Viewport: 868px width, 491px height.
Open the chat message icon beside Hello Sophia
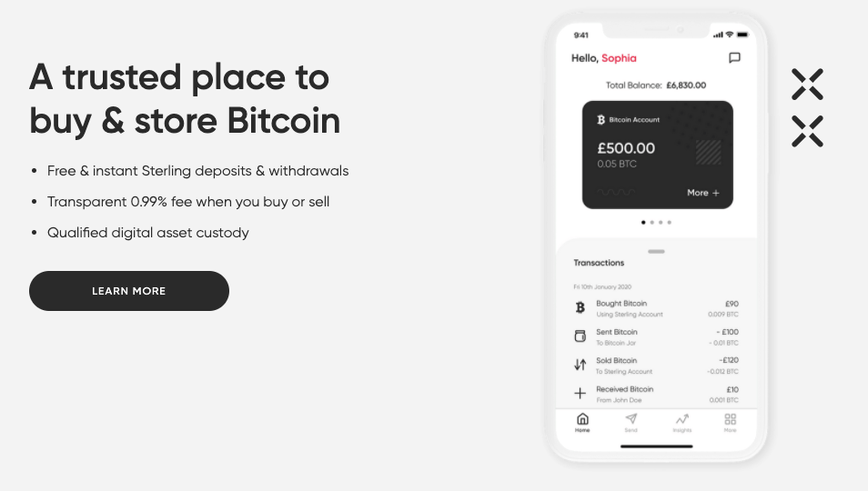tap(734, 58)
